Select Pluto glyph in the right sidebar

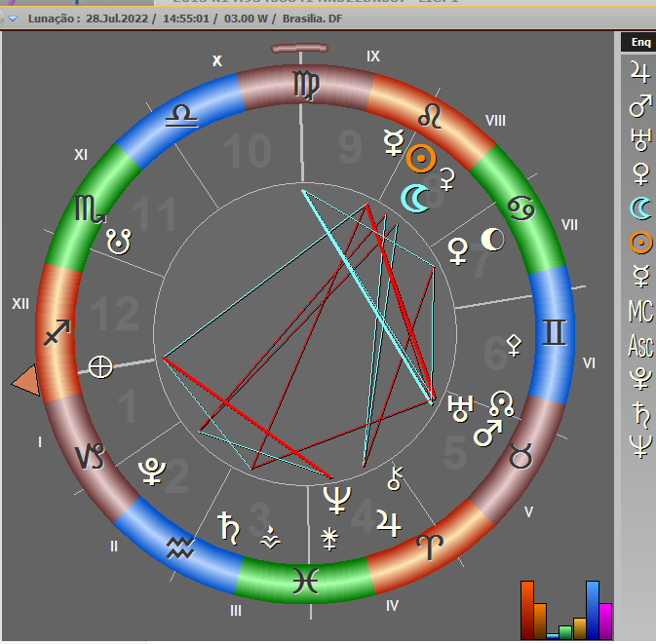pos(641,379)
